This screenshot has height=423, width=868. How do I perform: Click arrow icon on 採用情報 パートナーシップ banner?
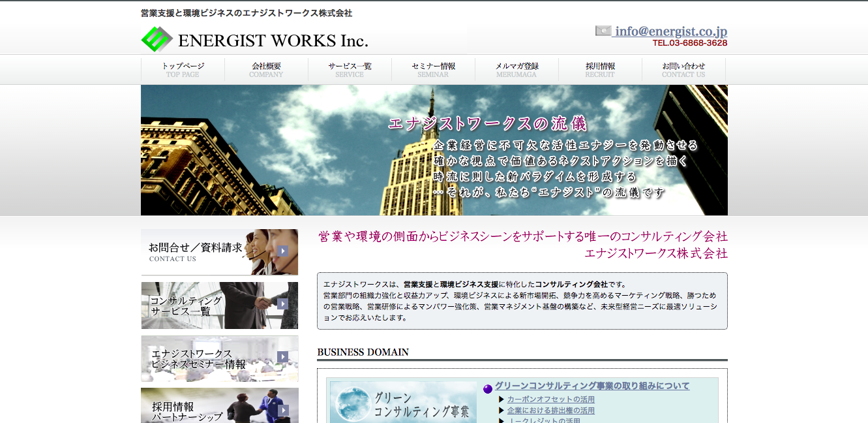(282, 410)
